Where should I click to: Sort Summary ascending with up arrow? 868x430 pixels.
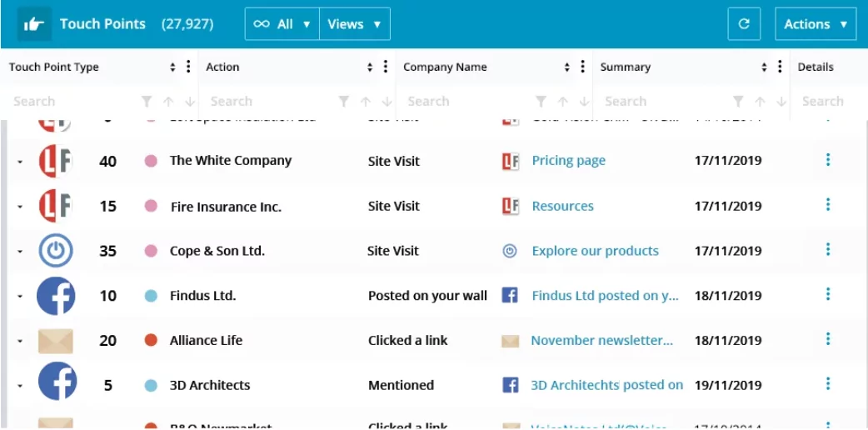tap(760, 102)
